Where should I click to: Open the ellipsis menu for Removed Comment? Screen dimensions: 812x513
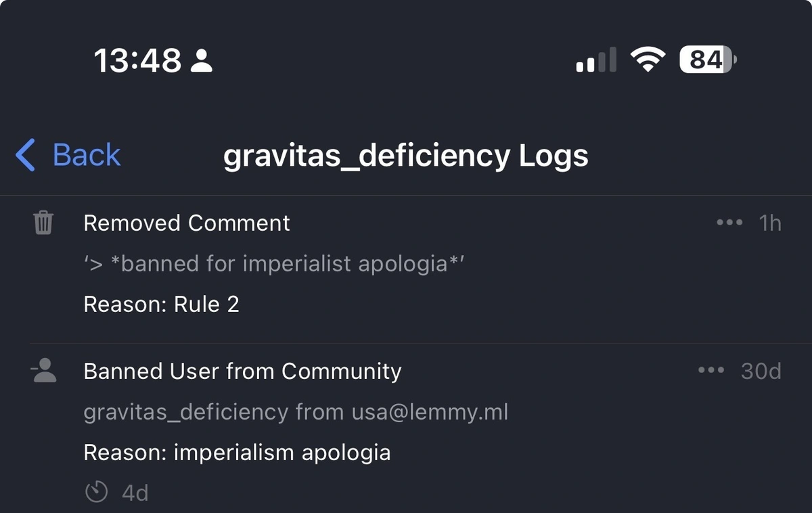point(729,223)
